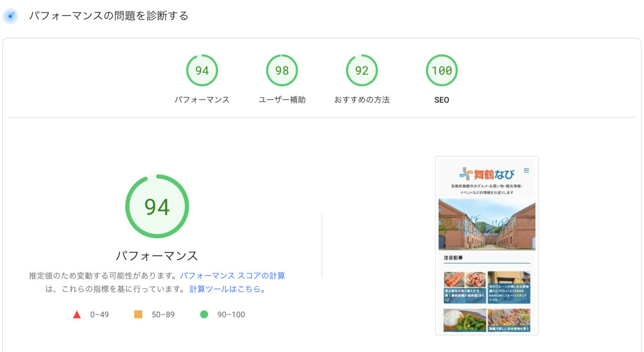Screen dimensions: 644x352
Task: Open the パフォーマンス スコアの計算 link
Action: [232, 276]
